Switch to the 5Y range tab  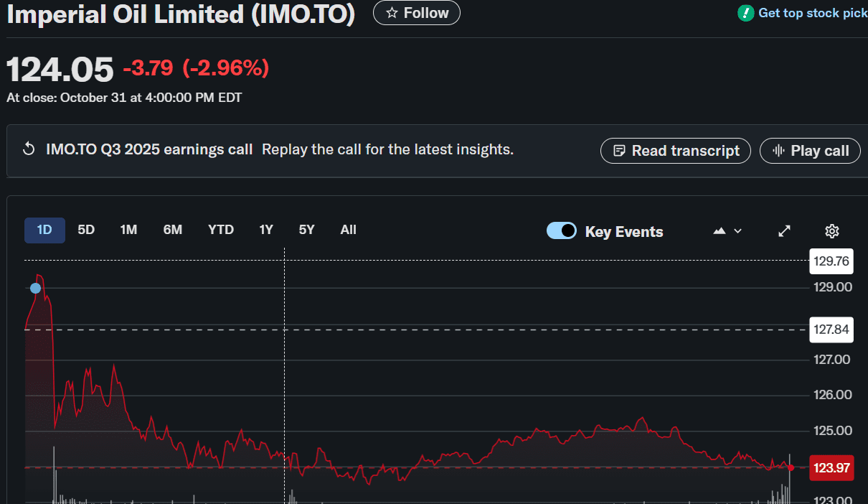pos(306,230)
